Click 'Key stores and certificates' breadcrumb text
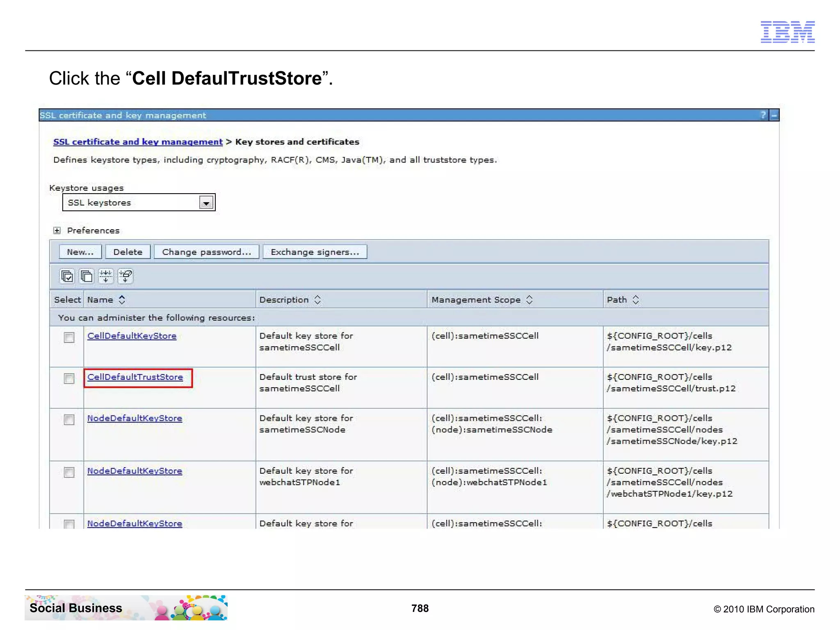The image size is (840, 630). coord(297,142)
